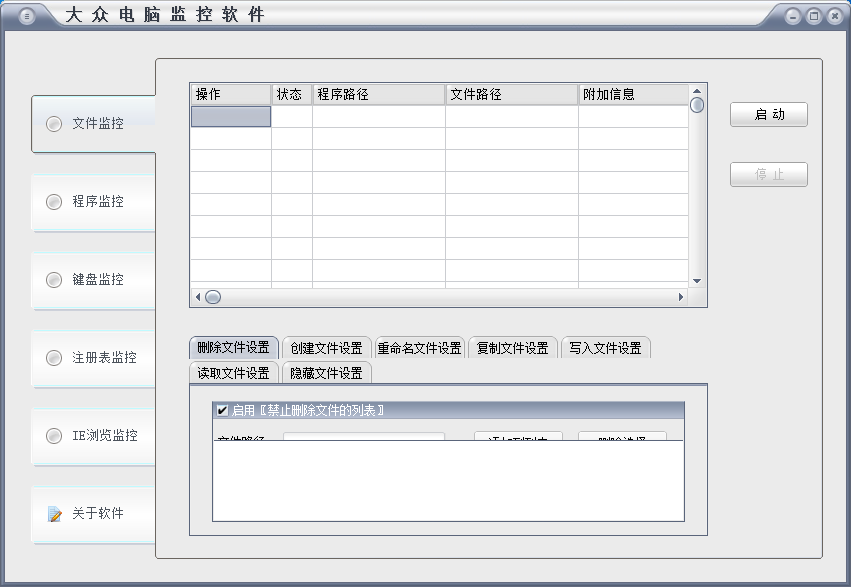The height and width of the screenshot is (587, 851).
Task: Select the 复制文件设置 tab
Action: pos(512,348)
